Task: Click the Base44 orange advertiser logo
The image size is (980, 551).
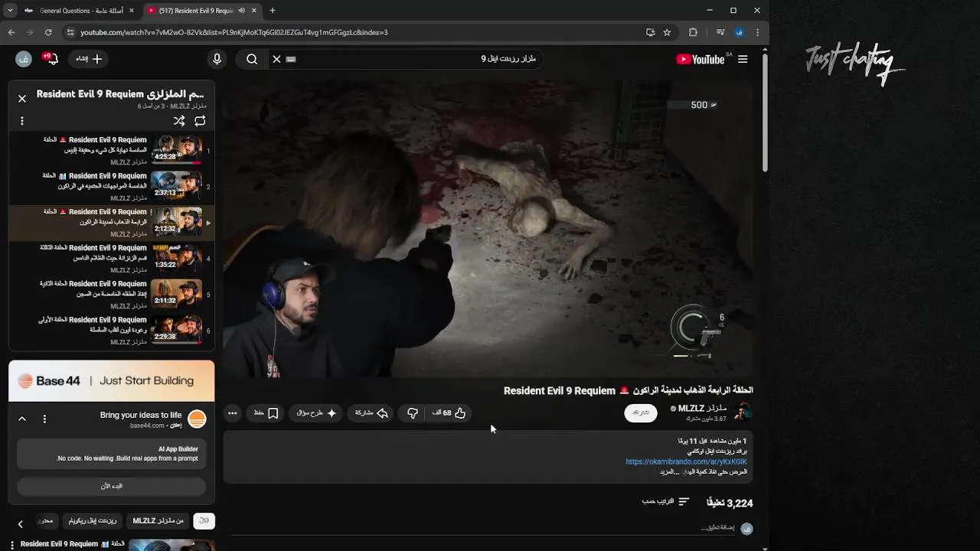Action: click(197, 419)
